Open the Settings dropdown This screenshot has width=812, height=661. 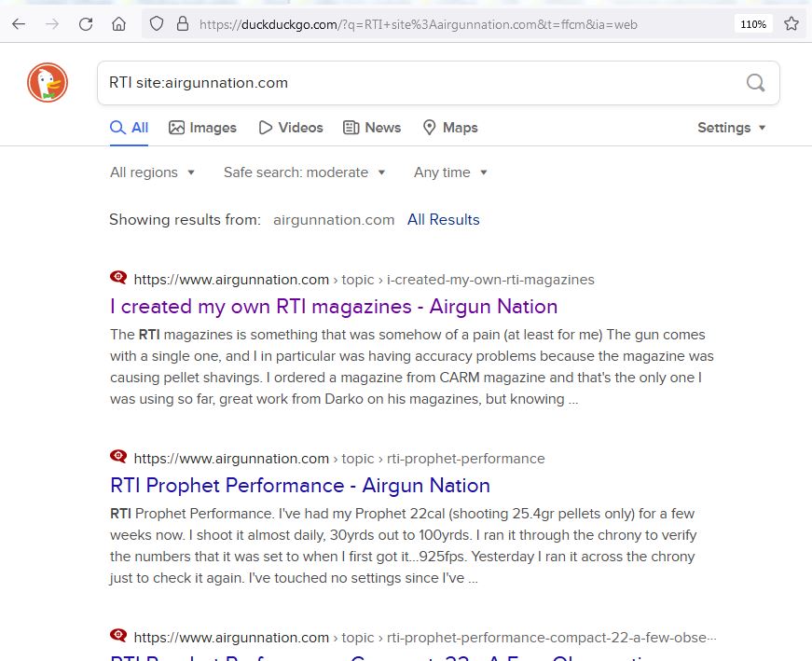pos(731,128)
